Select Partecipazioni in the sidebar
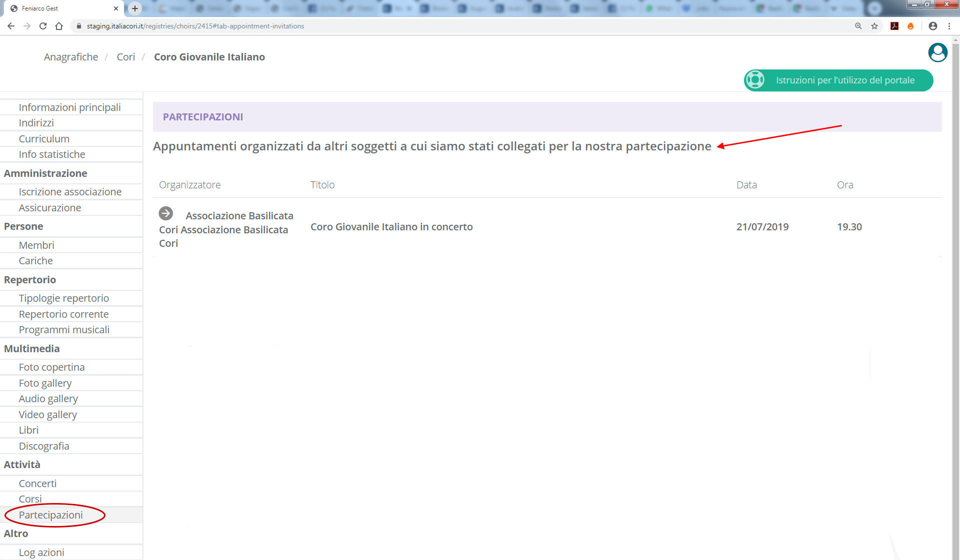 [50, 515]
